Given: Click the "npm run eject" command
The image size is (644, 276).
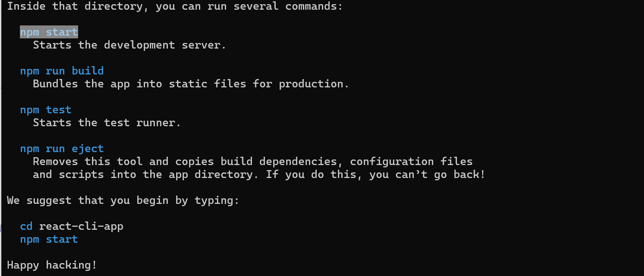Looking at the screenshot, I should pos(61,148).
